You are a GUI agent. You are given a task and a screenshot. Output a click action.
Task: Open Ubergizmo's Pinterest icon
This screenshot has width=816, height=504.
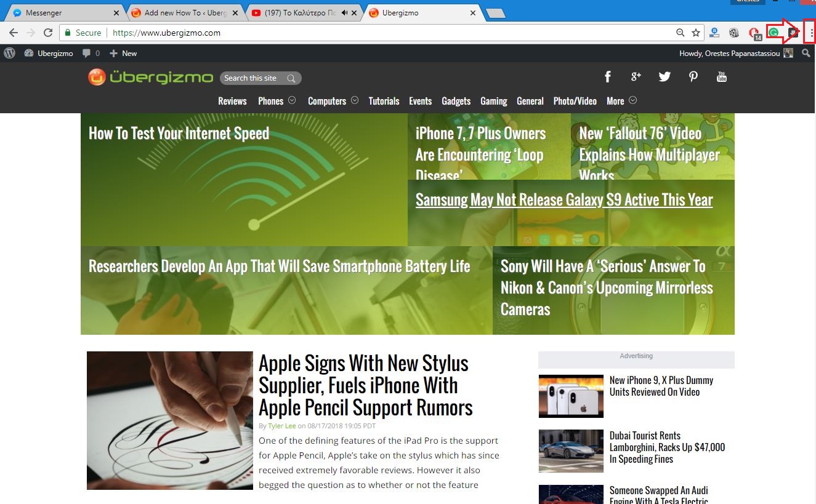click(x=693, y=77)
